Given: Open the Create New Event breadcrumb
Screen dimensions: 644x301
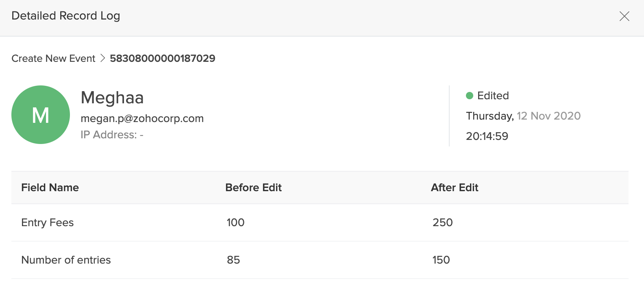Looking at the screenshot, I should (53, 59).
